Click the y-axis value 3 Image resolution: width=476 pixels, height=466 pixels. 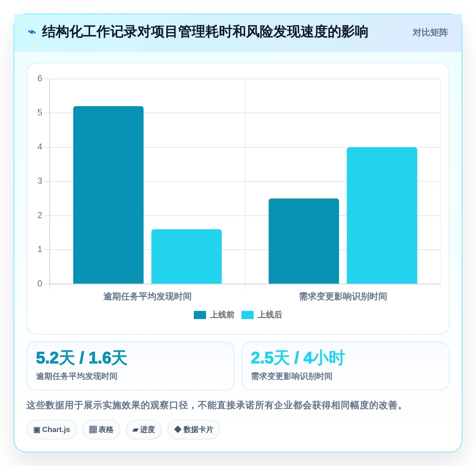point(40,181)
